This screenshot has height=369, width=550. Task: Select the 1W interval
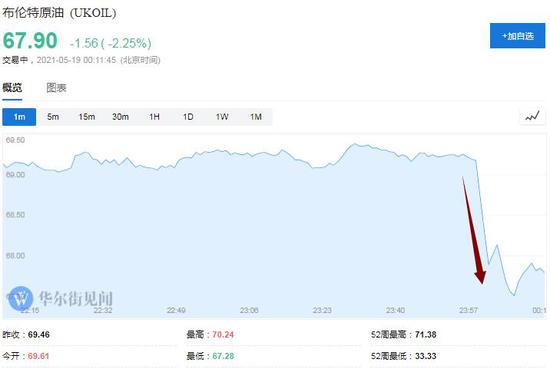pyautogui.click(x=222, y=117)
